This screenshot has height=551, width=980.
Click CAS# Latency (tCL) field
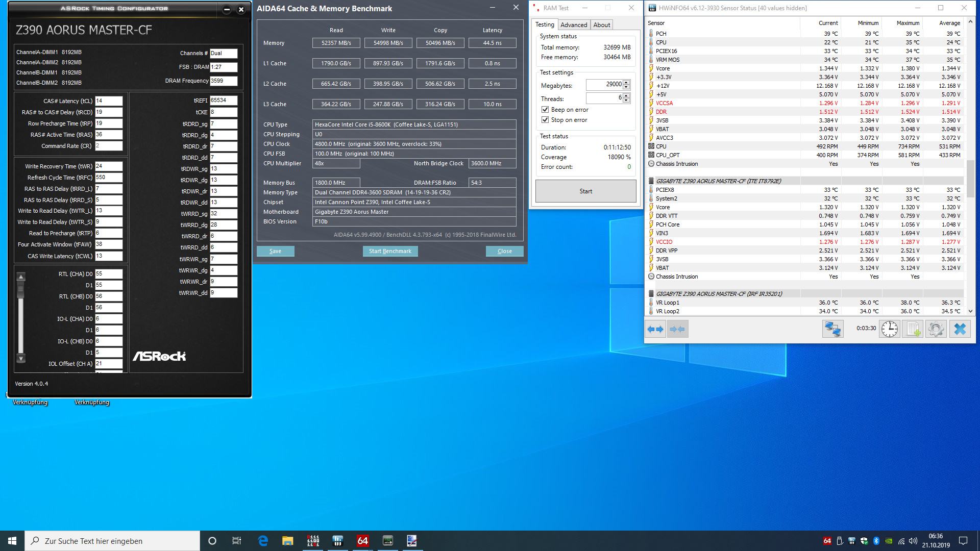pos(109,101)
